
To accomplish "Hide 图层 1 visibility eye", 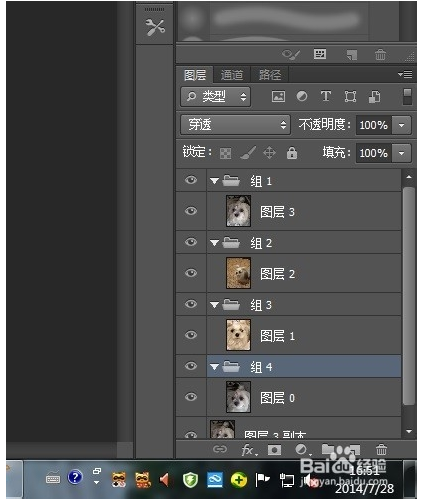I will (x=191, y=335).
